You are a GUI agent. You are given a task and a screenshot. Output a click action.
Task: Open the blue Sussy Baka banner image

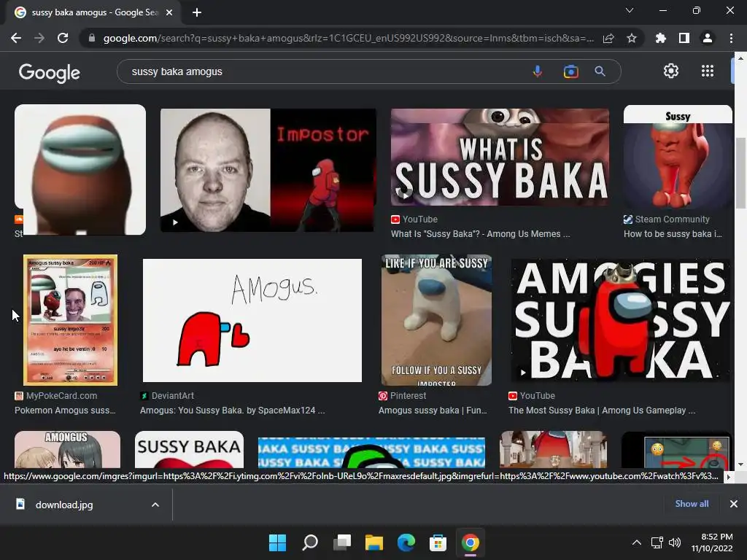(x=371, y=452)
